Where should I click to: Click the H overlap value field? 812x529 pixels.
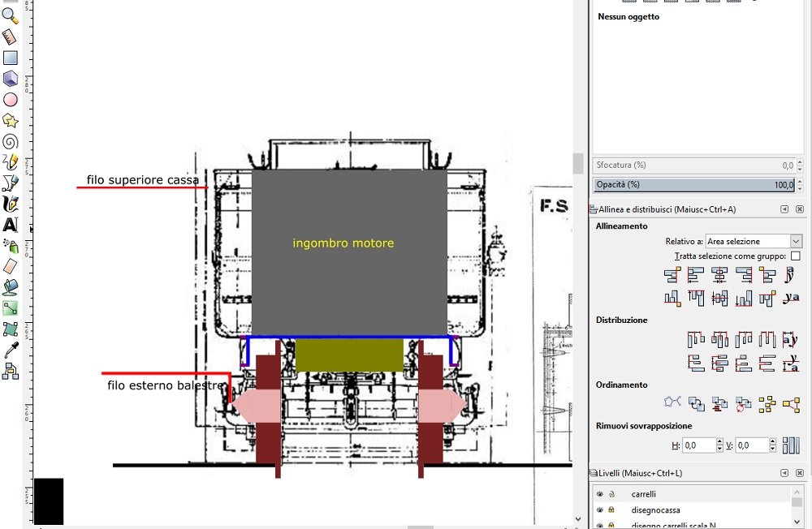pyautogui.click(x=698, y=445)
